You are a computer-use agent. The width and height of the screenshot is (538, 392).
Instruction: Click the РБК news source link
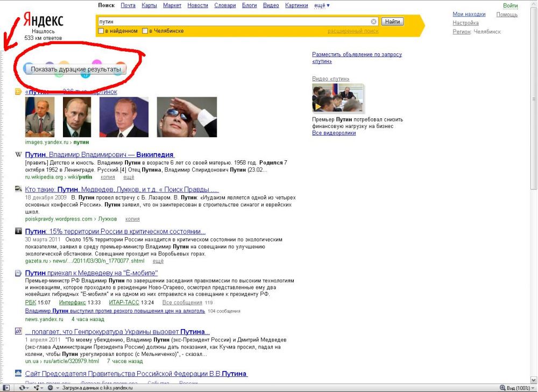(31, 303)
